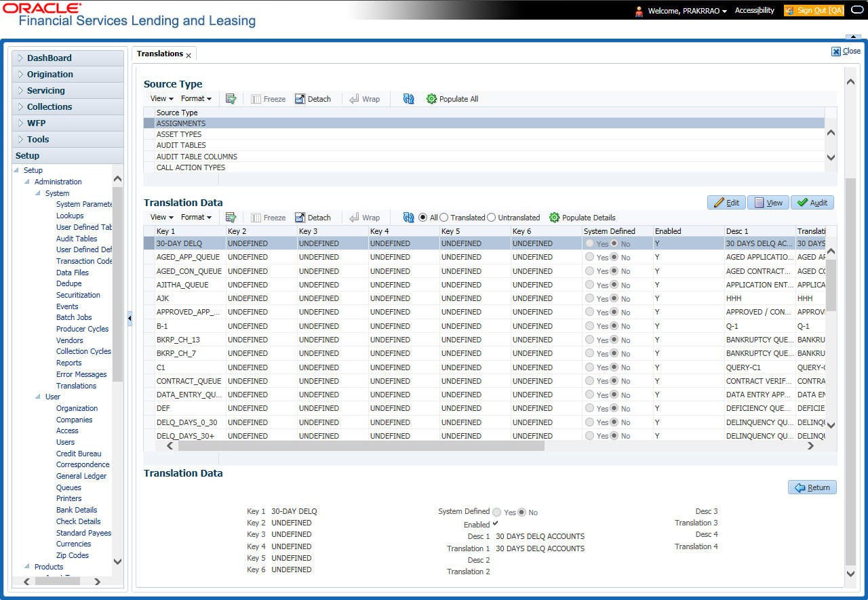Open Error Messages link in Setup tree

[x=81, y=374]
